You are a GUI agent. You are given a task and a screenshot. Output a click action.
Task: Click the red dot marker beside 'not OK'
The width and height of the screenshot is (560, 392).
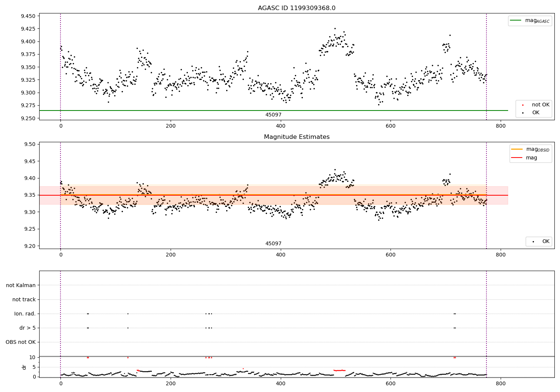point(523,105)
